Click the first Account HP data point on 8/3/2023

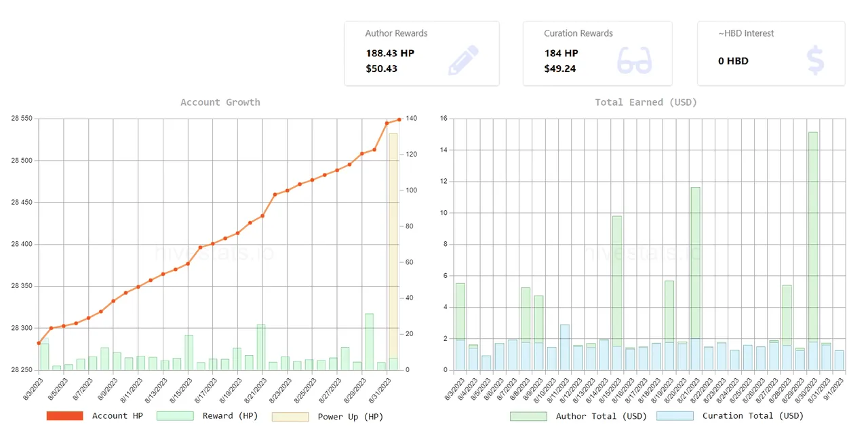(x=39, y=343)
